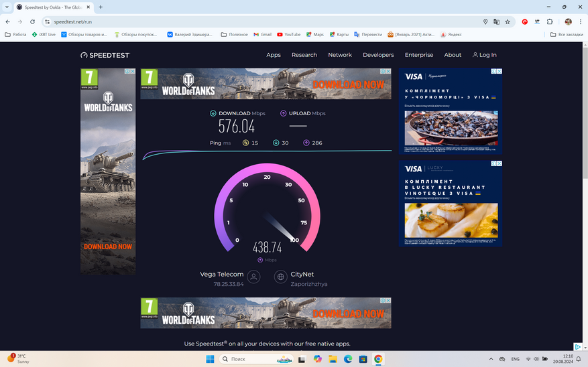Close the left World of Tanks sidebar ad
The width and height of the screenshot is (588, 367).
coord(133,71)
